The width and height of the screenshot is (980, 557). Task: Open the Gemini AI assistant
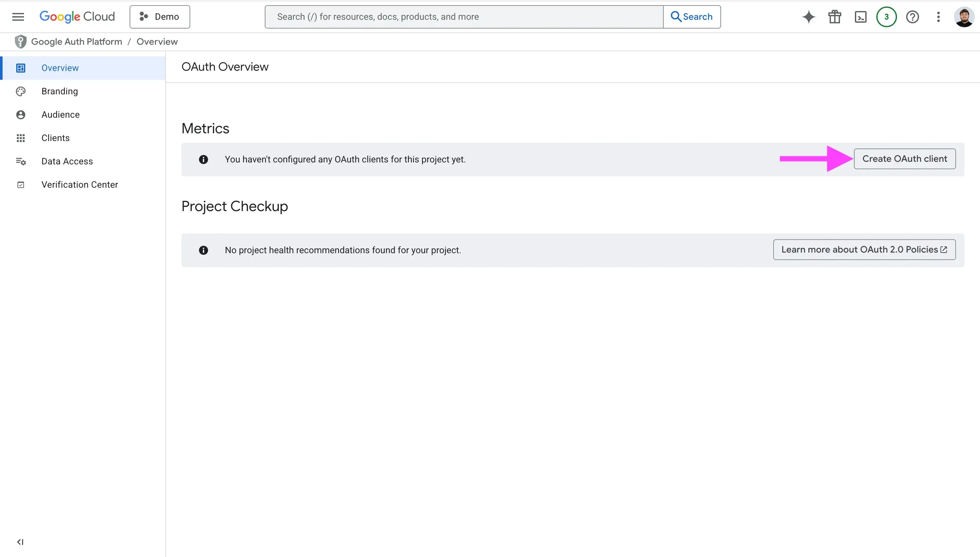(808, 17)
